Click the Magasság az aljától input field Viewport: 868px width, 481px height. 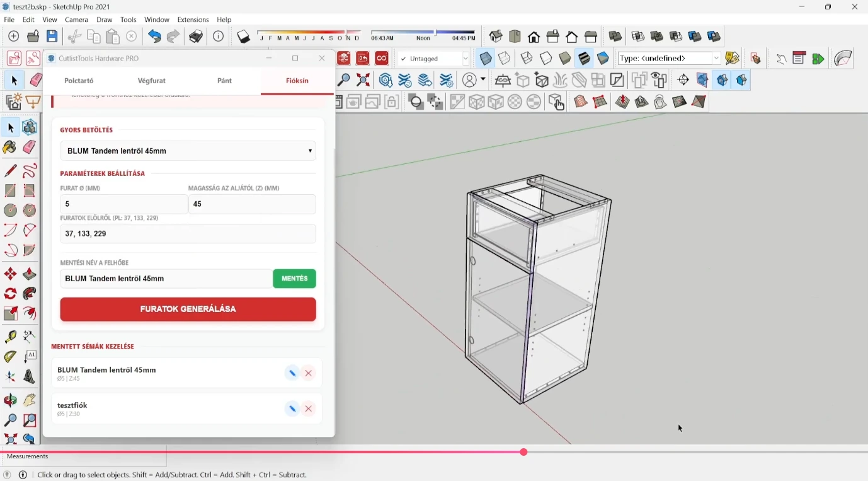click(252, 204)
